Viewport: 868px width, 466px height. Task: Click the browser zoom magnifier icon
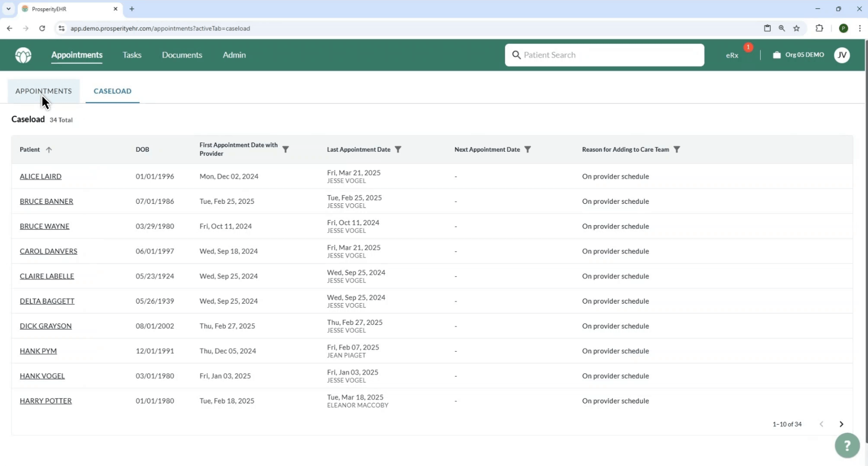[x=782, y=28]
